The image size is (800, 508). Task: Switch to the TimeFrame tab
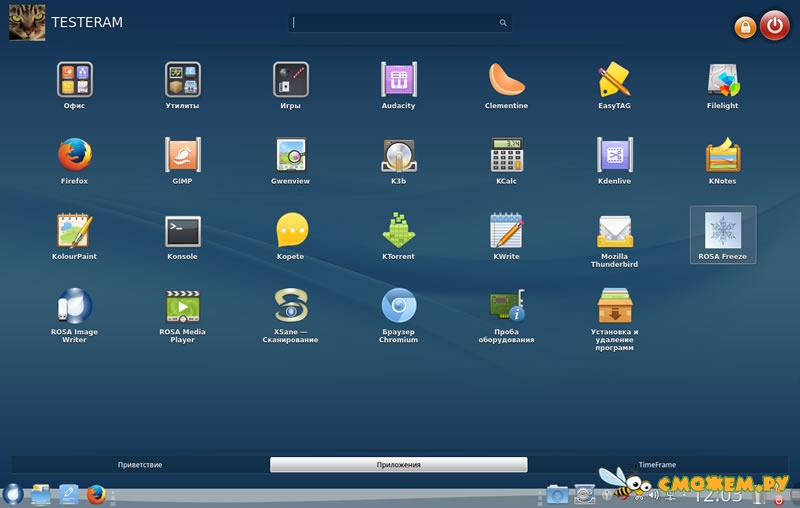tap(657, 465)
